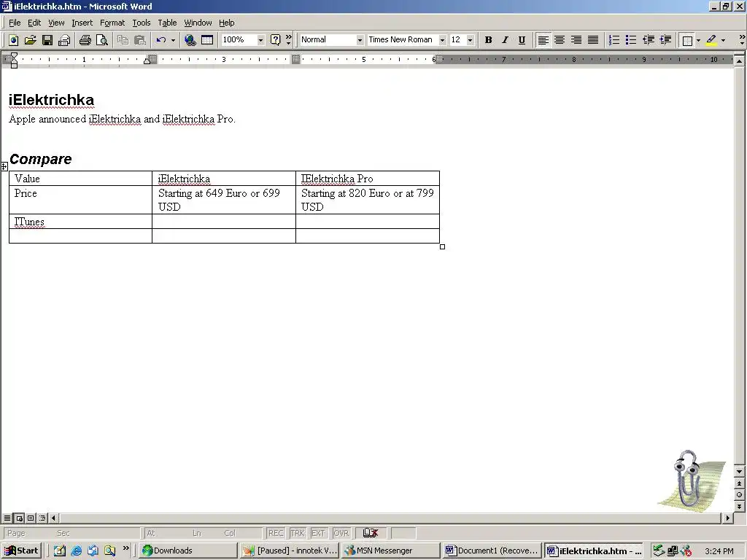
Task: Click the E-mail envelope toolbar icon
Action: pyautogui.click(x=64, y=40)
